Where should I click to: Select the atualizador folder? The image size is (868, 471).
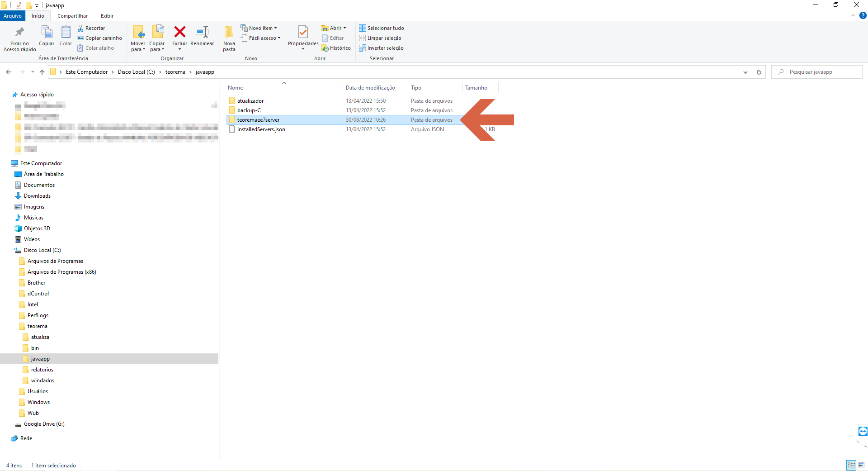250,101
